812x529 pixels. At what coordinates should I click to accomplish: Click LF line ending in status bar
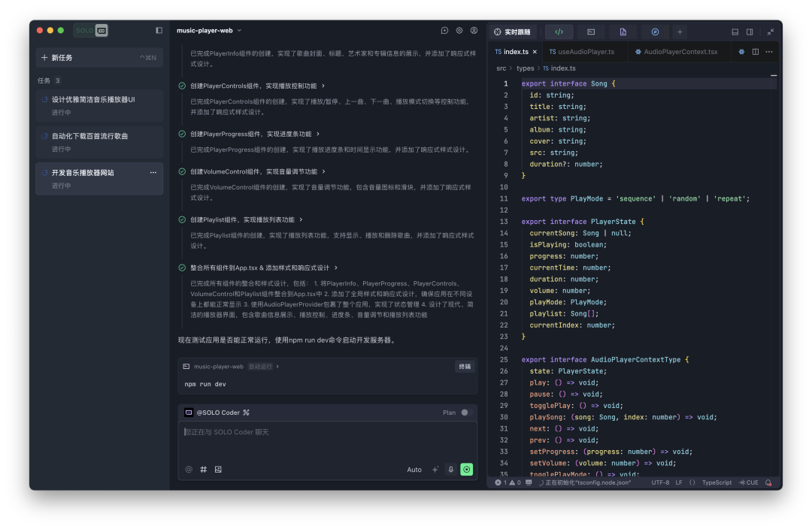[x=678, y=482]
